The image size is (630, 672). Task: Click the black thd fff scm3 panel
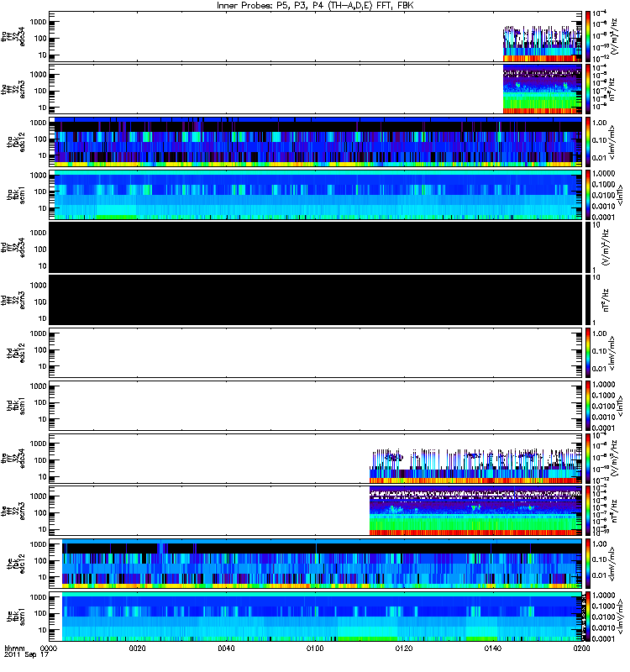point(316,300)
